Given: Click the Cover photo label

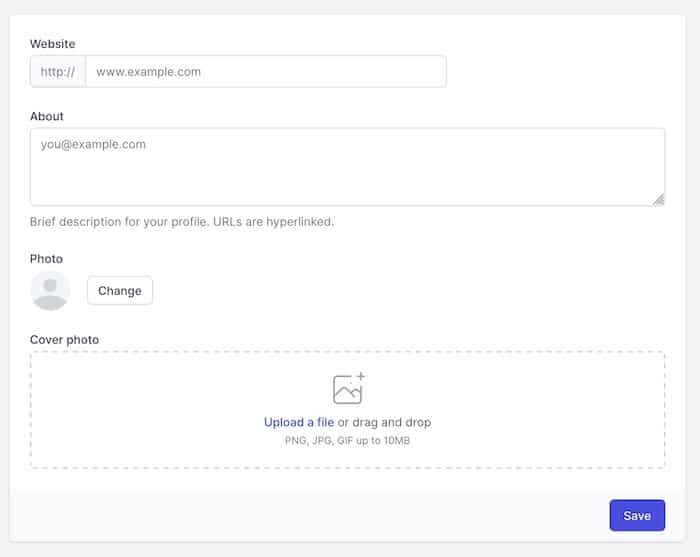Looking at the screenshot, I should click(x=64, y=340).
